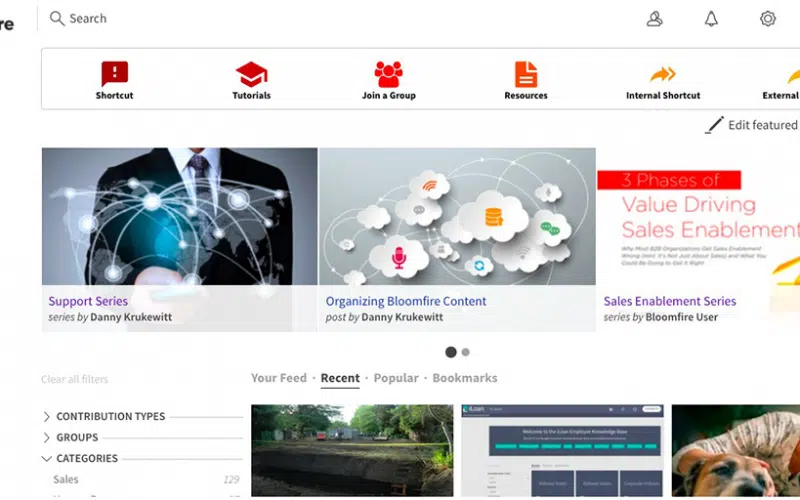
Task: Select the first carousel page dot
Action: point(451,352)
